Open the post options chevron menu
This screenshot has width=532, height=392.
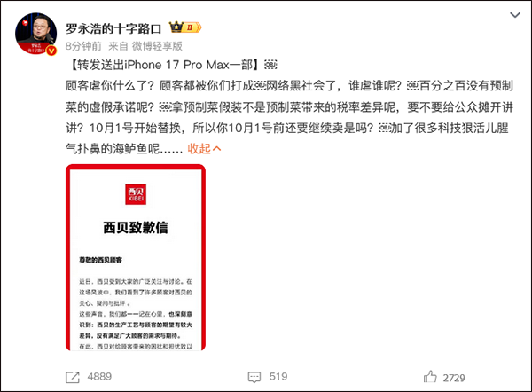[515, 15]
